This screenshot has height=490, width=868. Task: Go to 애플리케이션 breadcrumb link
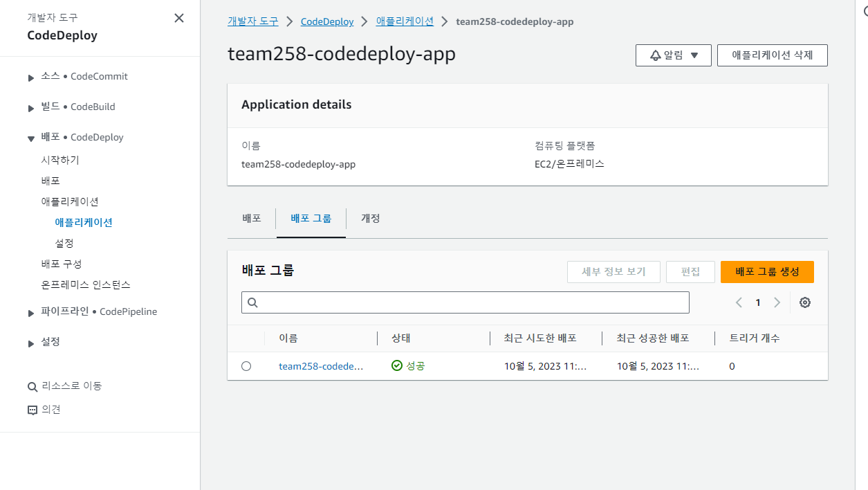[405, 21]
